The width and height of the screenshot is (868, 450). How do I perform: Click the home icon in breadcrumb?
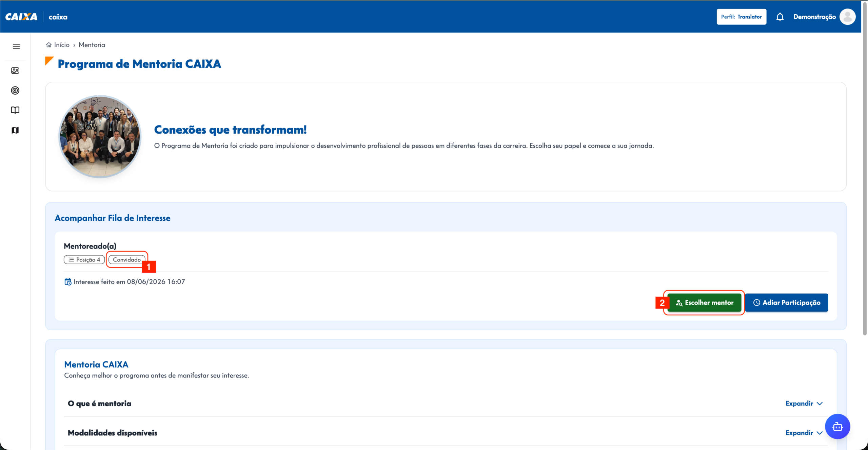pyautogui.click(x=49, y=45)
